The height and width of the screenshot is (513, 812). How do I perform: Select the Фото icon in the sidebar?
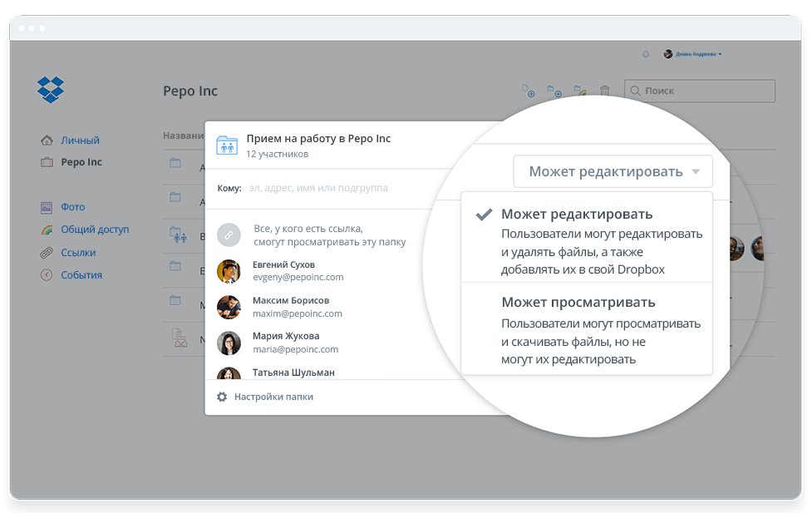pyautogui.click(x=47, y=206)
